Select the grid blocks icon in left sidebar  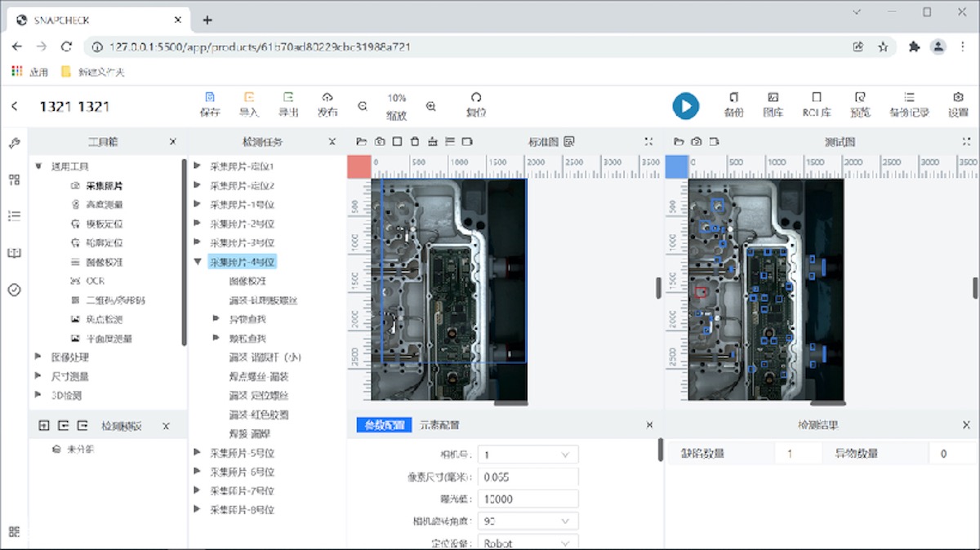tap(14, 180)
